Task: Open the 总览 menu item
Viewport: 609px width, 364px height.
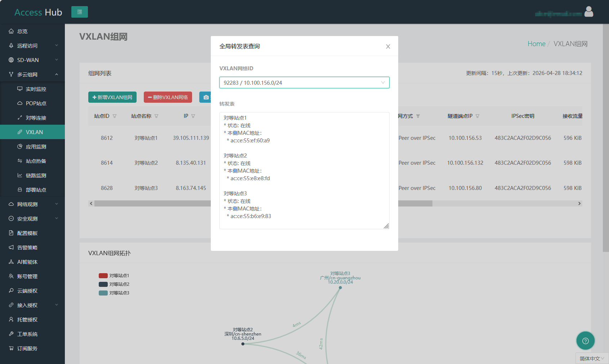Action: (32, 31)
